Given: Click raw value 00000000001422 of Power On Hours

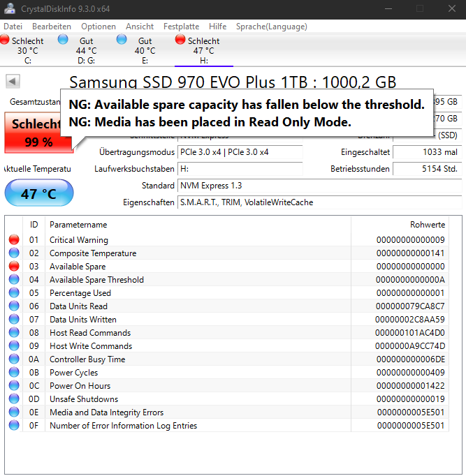Looking at the screenshot, I should coord(410,385).
